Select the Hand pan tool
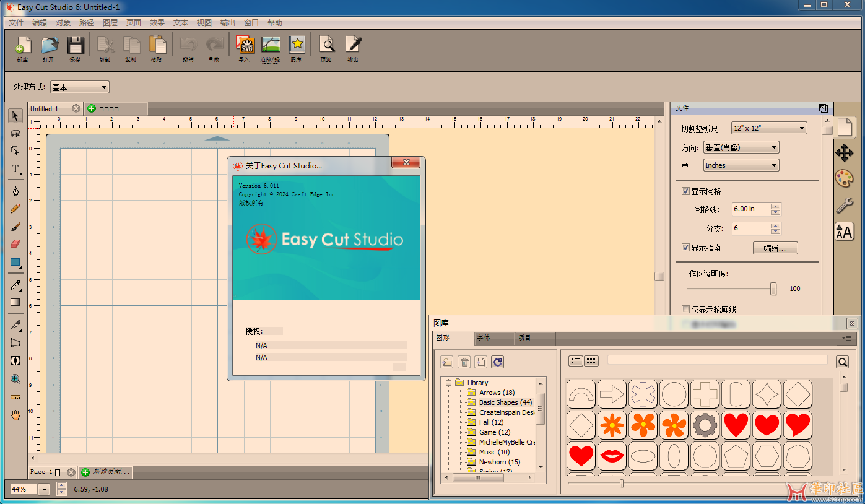This screenshot has height=504, width=865. tap(15, 415)
